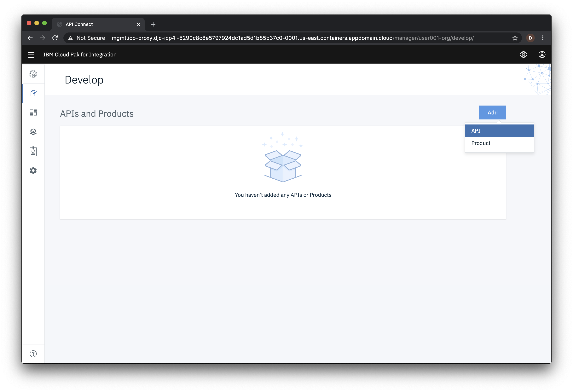
Task: Click the browser back navigation arrow
Action: [x=30, y=38]
